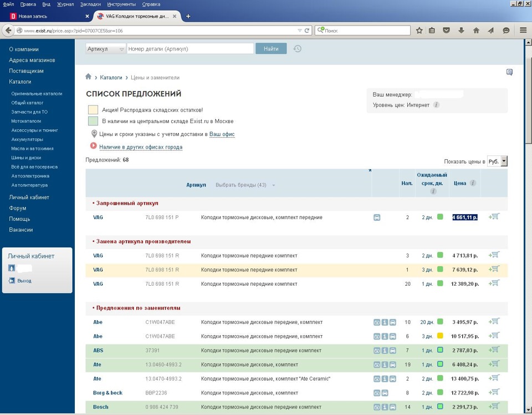Open the Личный кабинет sidebar menu link

click(29, 198)
